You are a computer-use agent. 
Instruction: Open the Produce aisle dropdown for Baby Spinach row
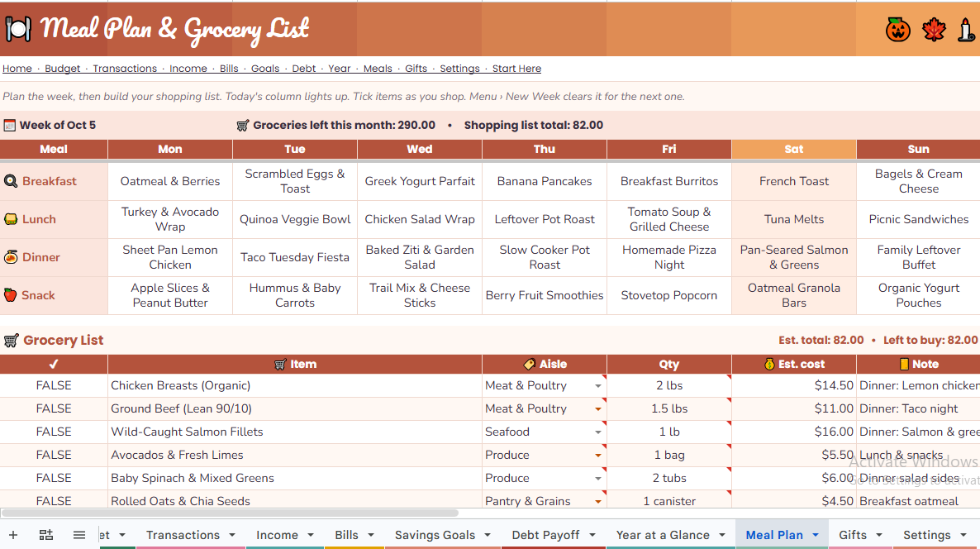point(598,479)
